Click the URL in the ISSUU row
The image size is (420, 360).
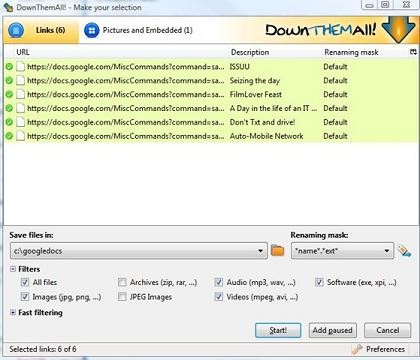(x=126, y=67)
